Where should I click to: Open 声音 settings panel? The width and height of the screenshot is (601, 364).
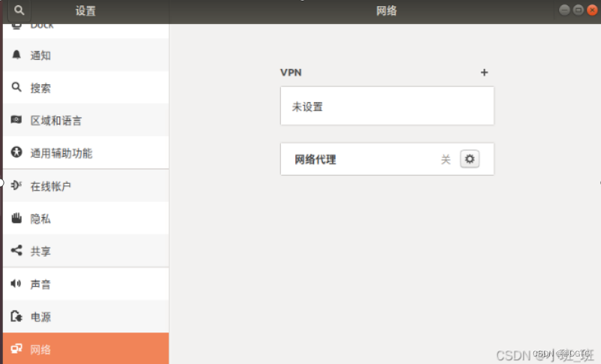(x=86, y=284)
